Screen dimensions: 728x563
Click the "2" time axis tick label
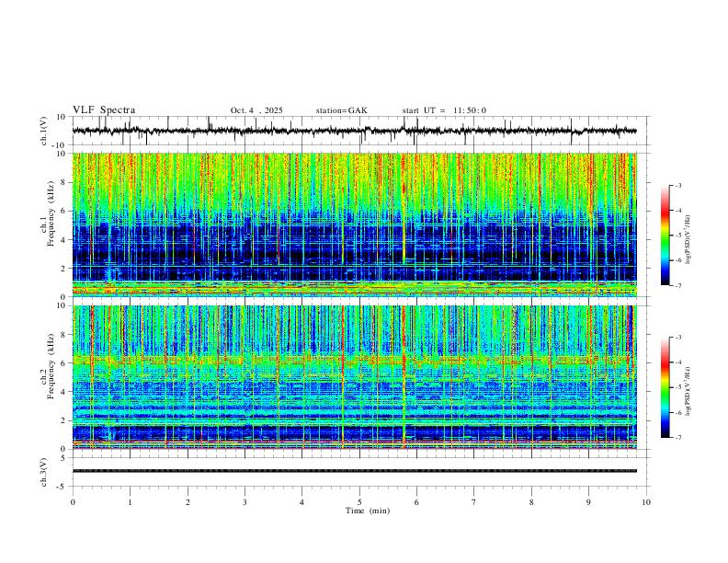click(x=188, y=502)
